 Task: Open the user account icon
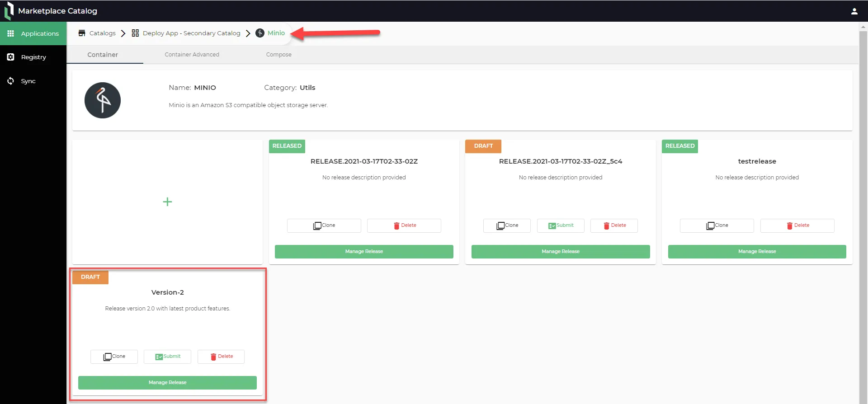[x=854, y=11]
